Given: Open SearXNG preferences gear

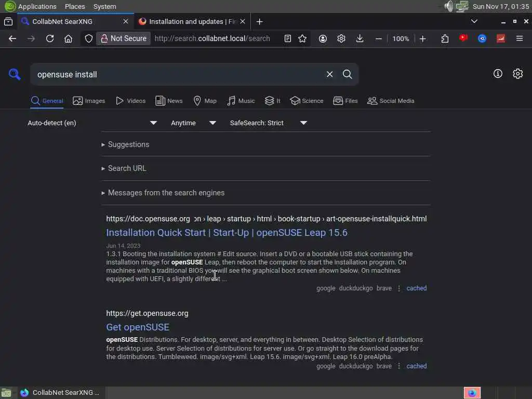Looking at the screenshot, I should (518, 74).
